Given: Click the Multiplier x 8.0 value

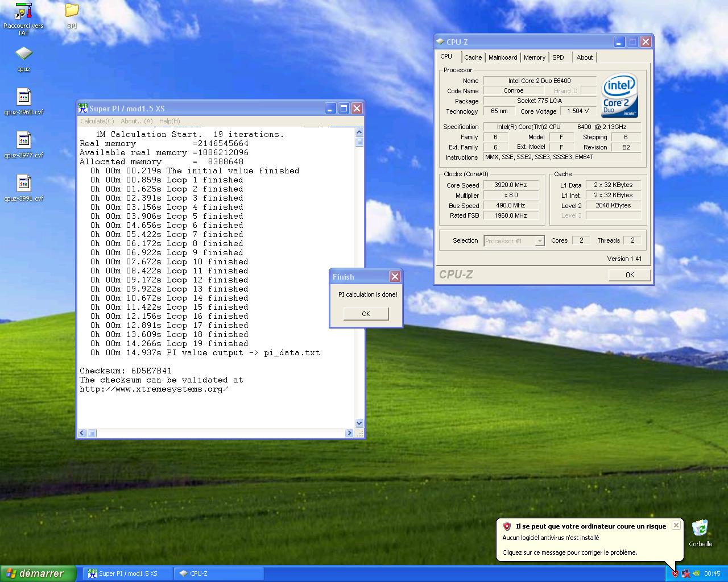Looking at the screenshot, I should click(512, 195).
